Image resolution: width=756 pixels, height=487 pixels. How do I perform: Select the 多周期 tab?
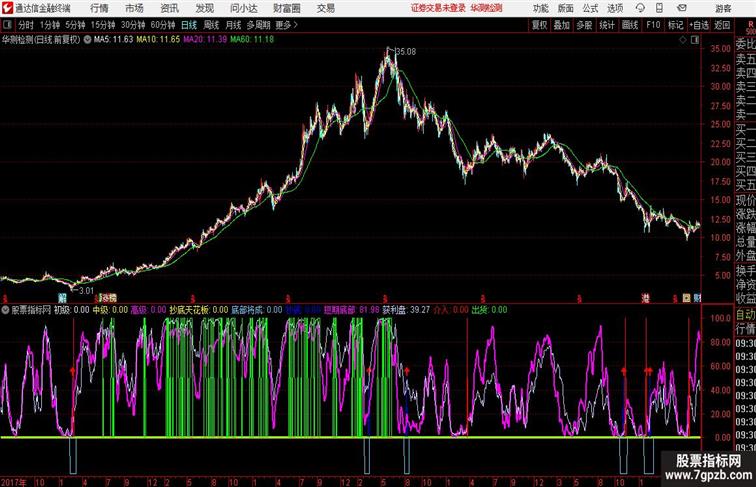point(258,25)
